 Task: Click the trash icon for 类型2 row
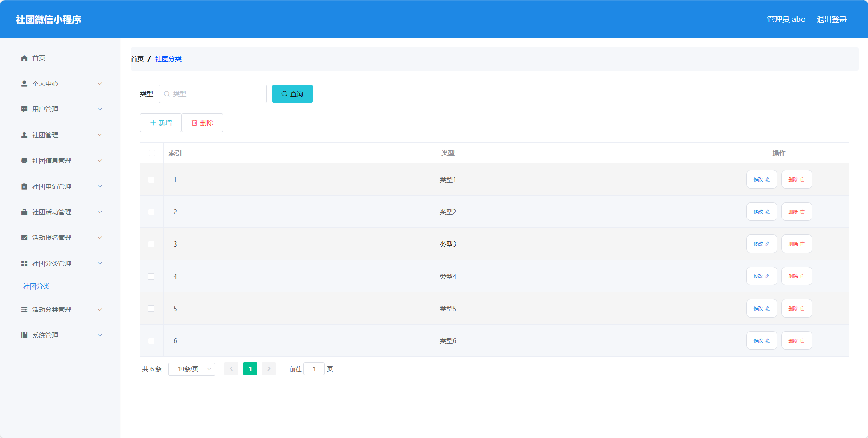[x=802, y=212]
